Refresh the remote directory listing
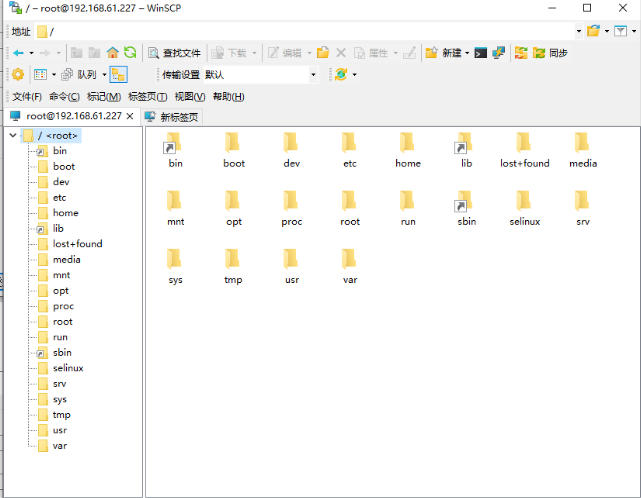 [x=130, y=52]
